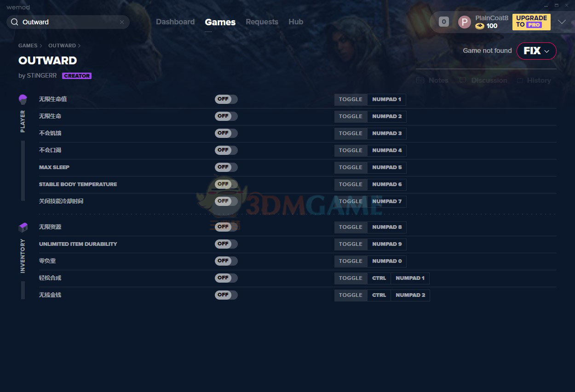Click the Outward search field
Screen dimensions: 575x392
(68, 22)
